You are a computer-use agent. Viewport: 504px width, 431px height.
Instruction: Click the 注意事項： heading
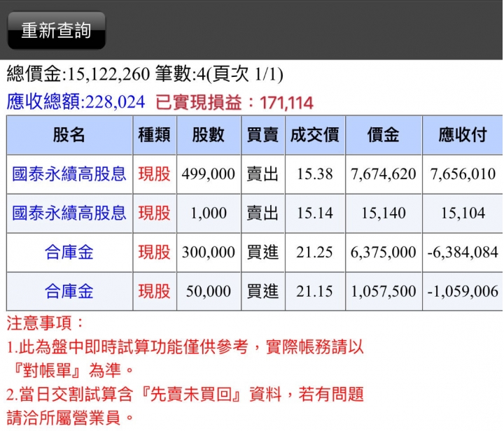(45, 323)
